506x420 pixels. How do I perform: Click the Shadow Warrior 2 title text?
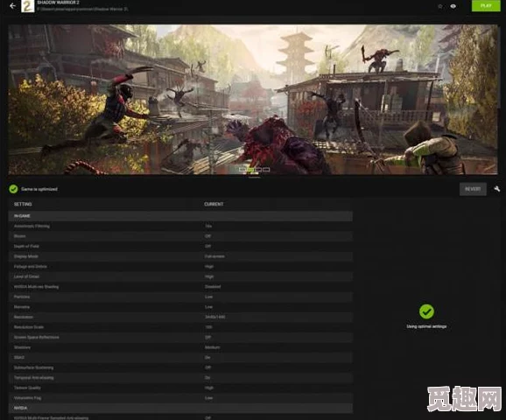58,3
